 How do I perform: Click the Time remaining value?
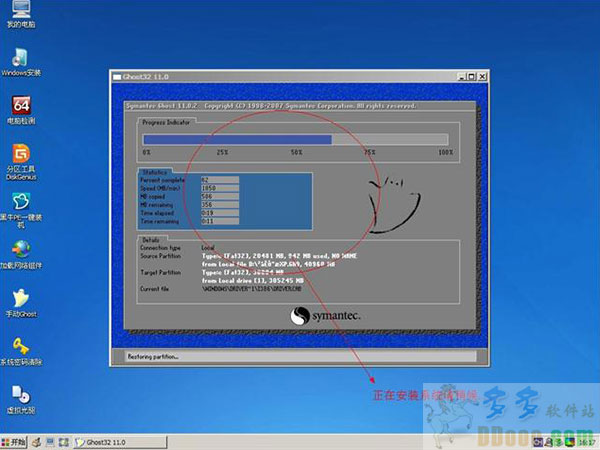[220, 221]
